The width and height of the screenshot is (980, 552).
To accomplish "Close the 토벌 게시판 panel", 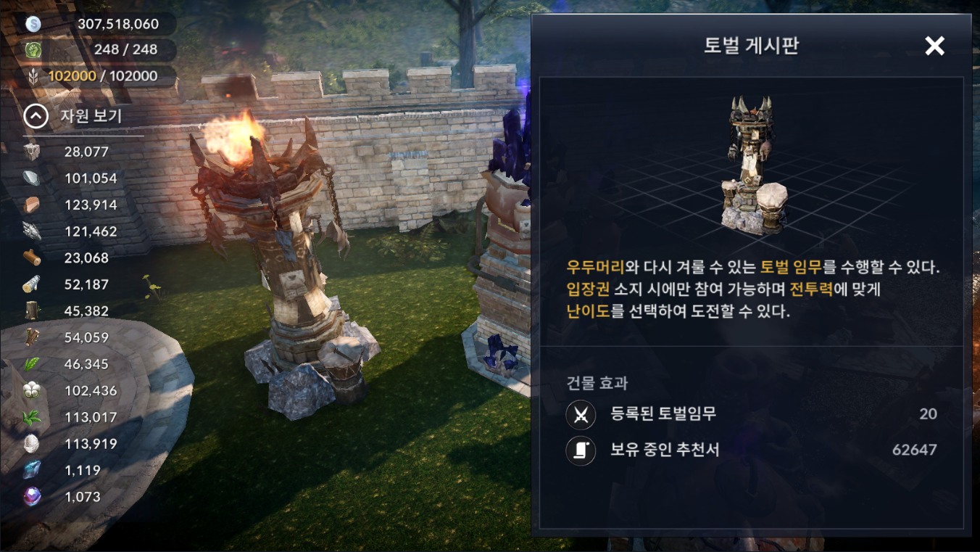I will (935, 46).
